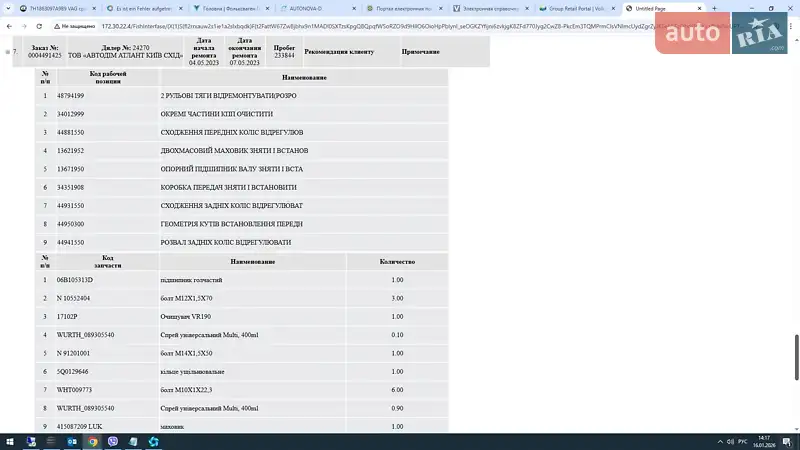Switch to the 'Group Retail Portal' tab
Screen dimensions: 800x450
[x=577, y=9]
